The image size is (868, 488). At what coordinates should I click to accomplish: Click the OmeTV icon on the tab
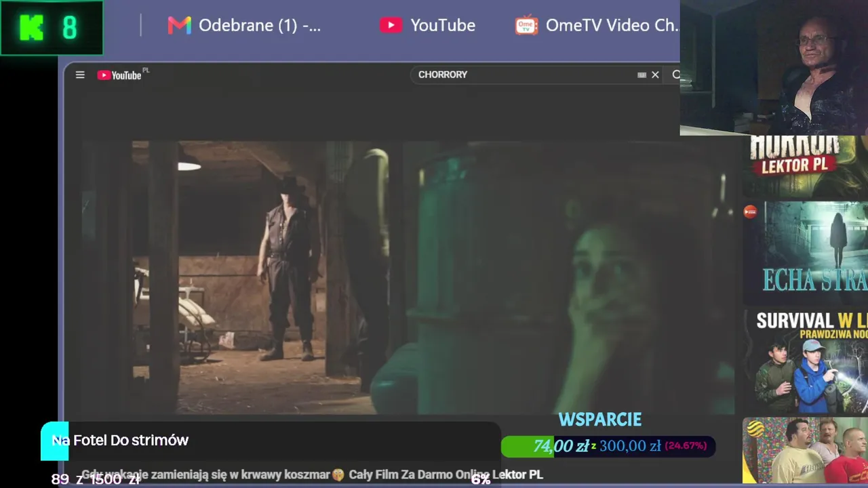(x=526, y=25)
